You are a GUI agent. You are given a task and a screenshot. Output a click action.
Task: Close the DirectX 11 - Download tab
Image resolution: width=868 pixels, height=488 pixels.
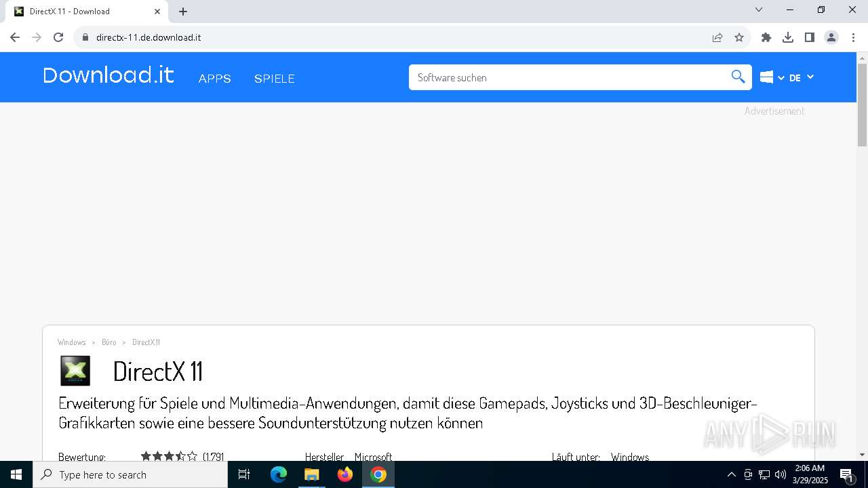point(157,12)
